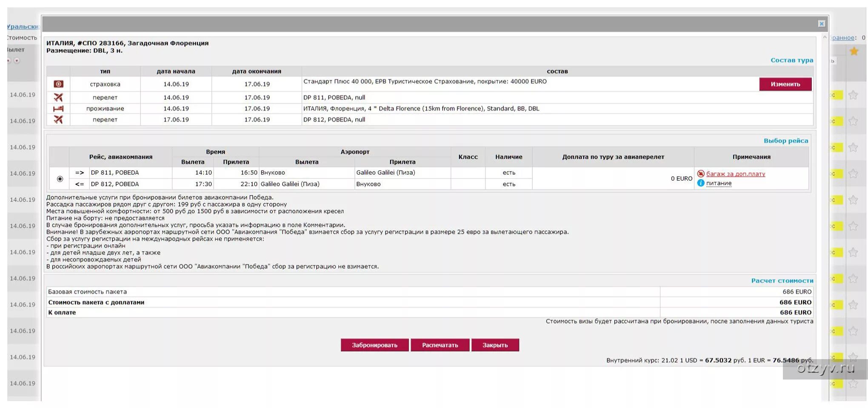
Task: Click the Питание на борту: не предоставляется line
Action: [x=105, y=218]
